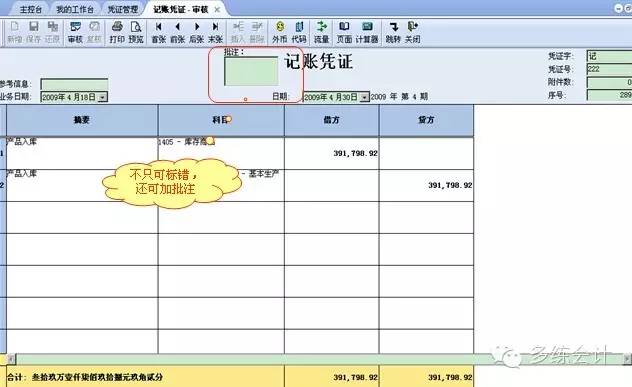
Task: Open the 业务日期 date dropdown
Action: (x=103, y=97)
